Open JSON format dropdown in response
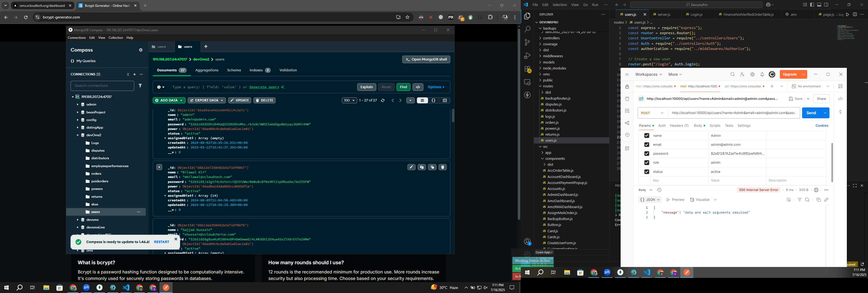This screenshot has height=293, width=868. point(650,200)
